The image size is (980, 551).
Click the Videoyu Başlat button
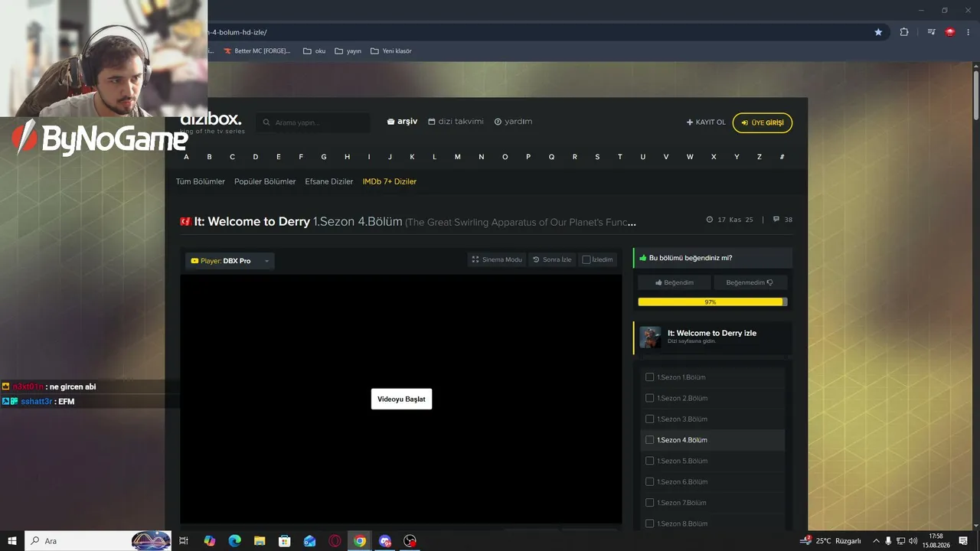401,399
